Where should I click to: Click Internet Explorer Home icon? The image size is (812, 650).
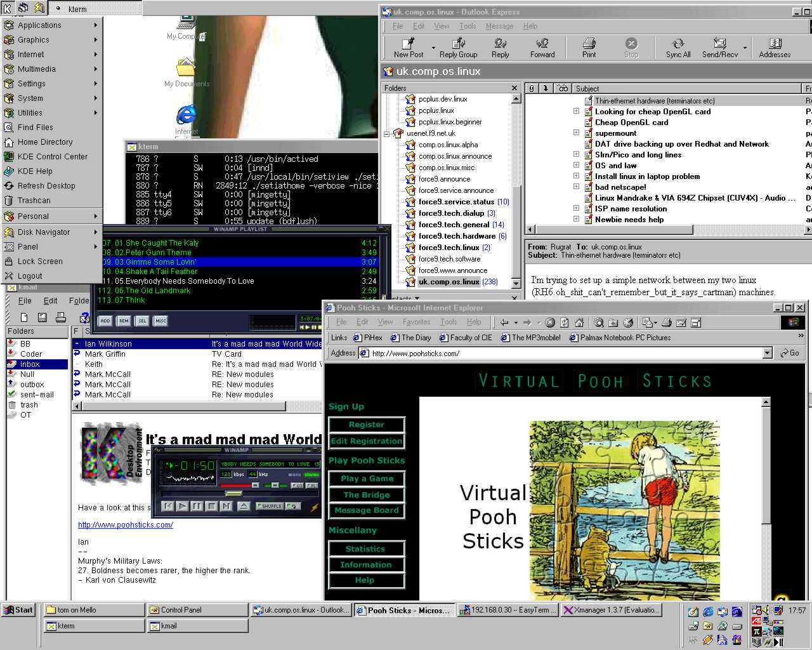[x=579, y=322]
